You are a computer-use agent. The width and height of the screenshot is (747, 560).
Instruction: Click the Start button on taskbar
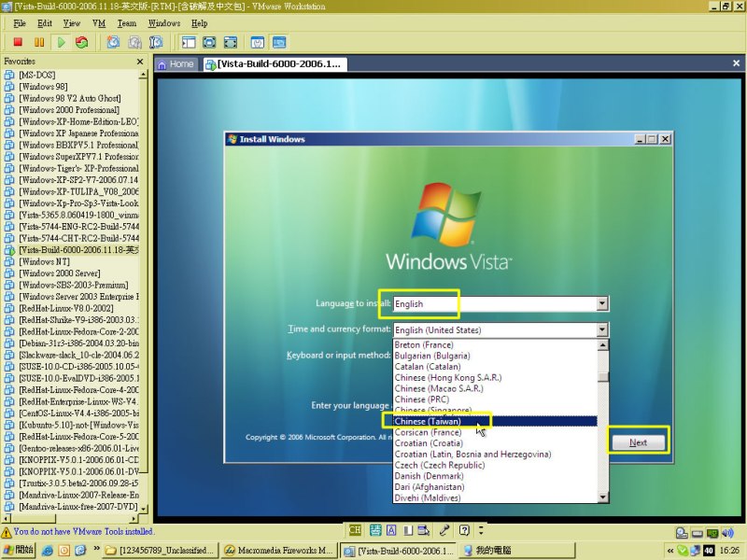tap(18, 550)
